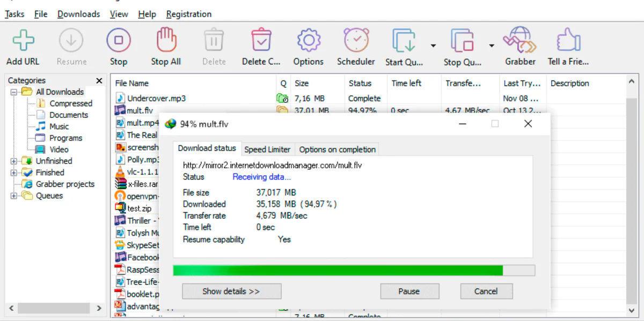Click the Start Queue icon
The height and width of the screenshot is (321, 644).
(x=404, y=41)
